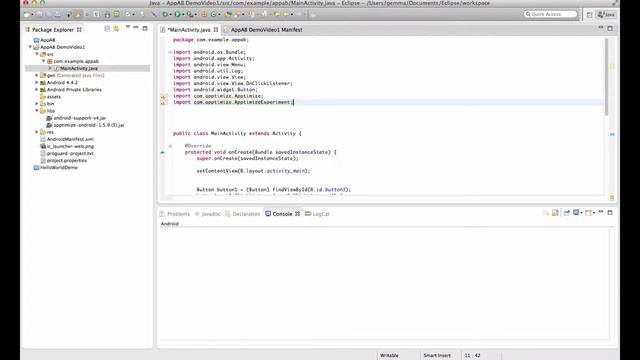Expand the Android 4.4.2 library

click(37, 82)
